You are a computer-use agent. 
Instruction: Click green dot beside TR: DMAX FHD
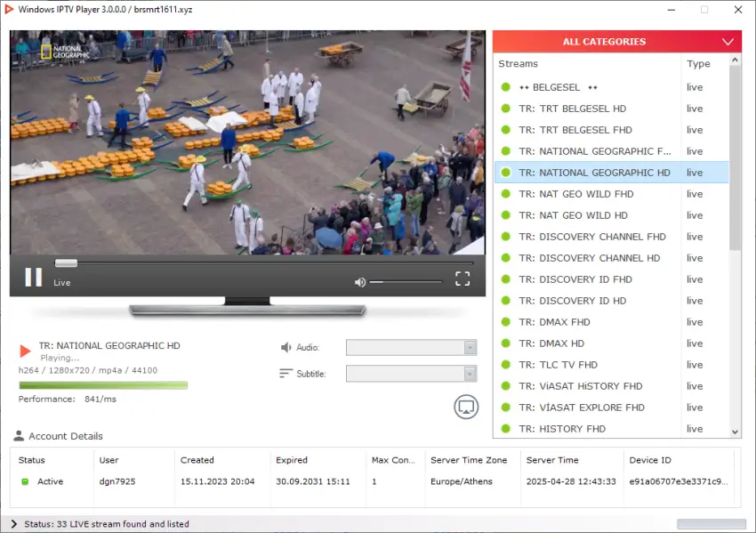(506, 322)
